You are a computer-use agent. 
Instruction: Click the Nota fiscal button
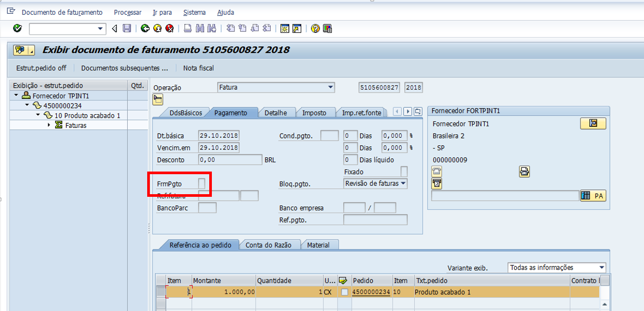pos(198,68)
